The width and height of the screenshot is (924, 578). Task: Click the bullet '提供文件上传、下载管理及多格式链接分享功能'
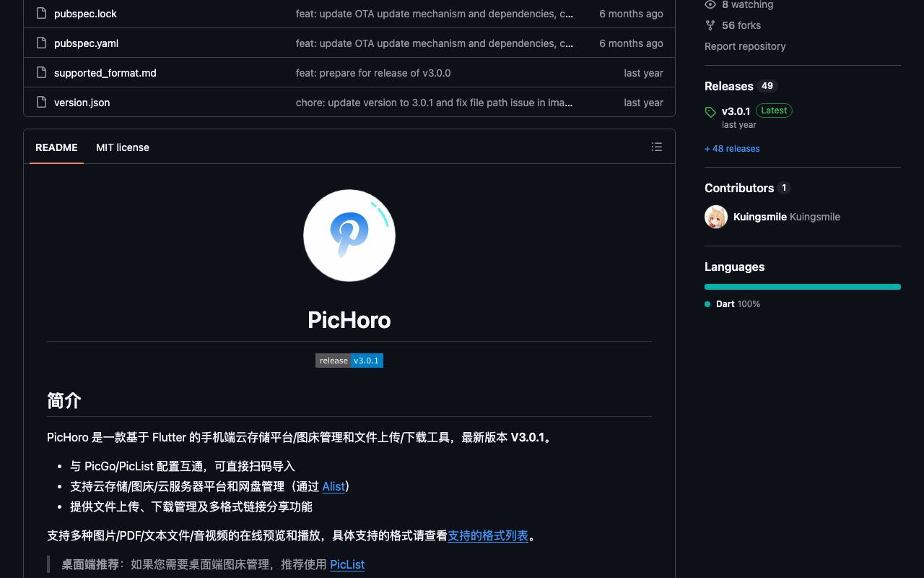(x=191, y=507)
